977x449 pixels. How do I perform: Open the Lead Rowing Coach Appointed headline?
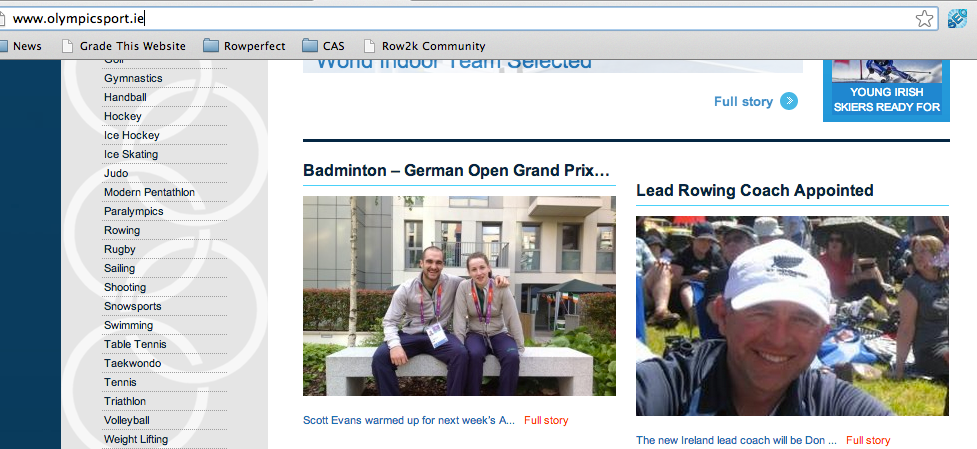754,191
